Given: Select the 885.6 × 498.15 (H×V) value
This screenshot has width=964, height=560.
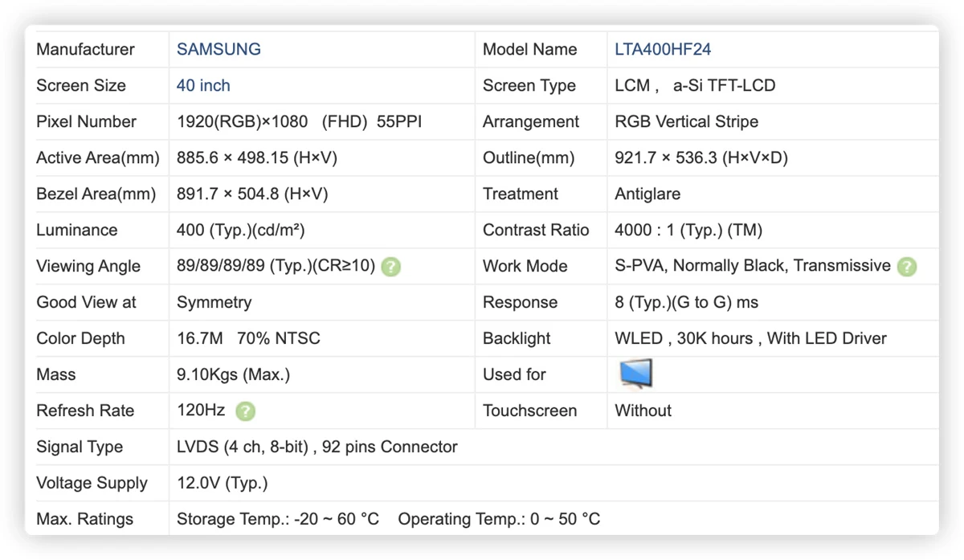Looking at the screenshot, I should [257, 157].
